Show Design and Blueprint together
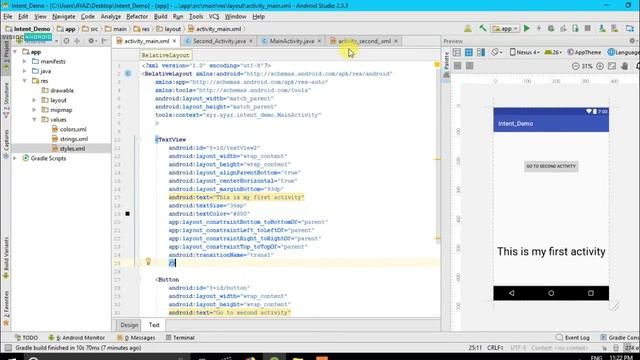Viewport: 640px width, 360px height. pyautogui.click(x=481, y=52)
